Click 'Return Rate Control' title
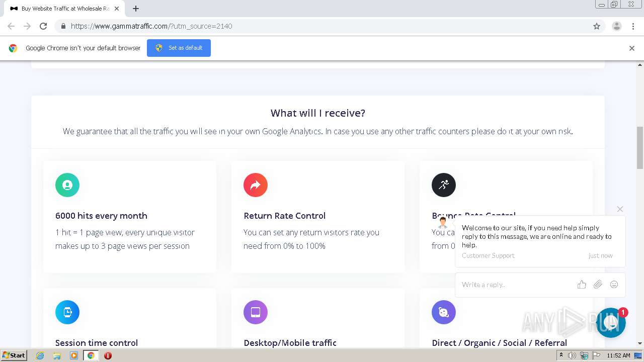This screenshot has width=644, height=362. (x=284, y=216)
